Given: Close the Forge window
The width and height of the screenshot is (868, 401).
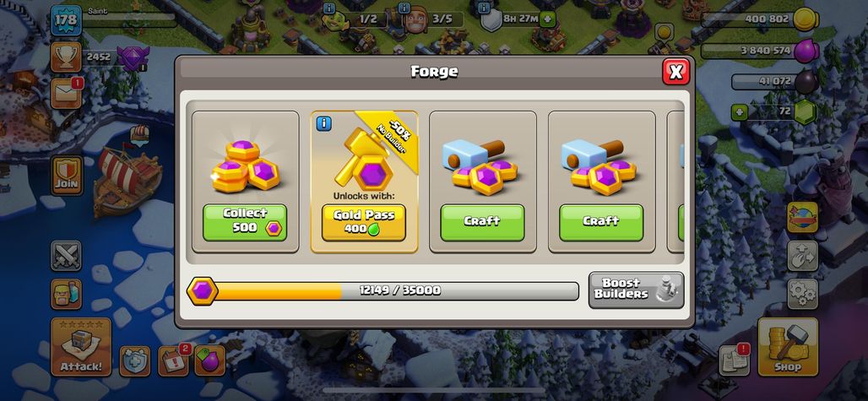Looking at the screenshot, I should coord(676,72).
